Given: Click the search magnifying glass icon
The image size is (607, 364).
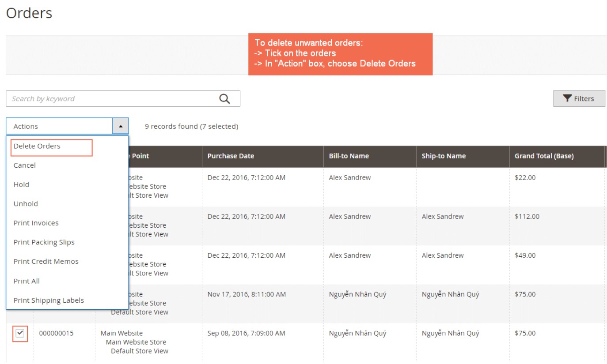Looking at the screenshot, I should point(224,98).
